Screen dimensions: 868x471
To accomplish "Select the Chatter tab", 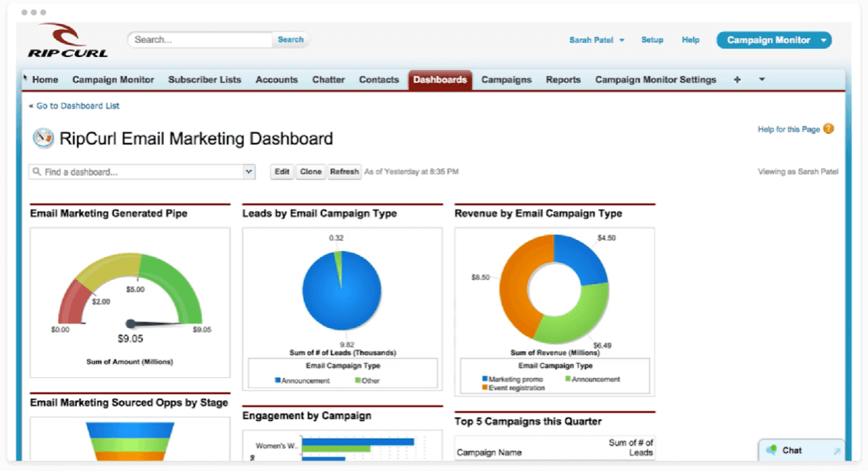I will tap(328, 79).
